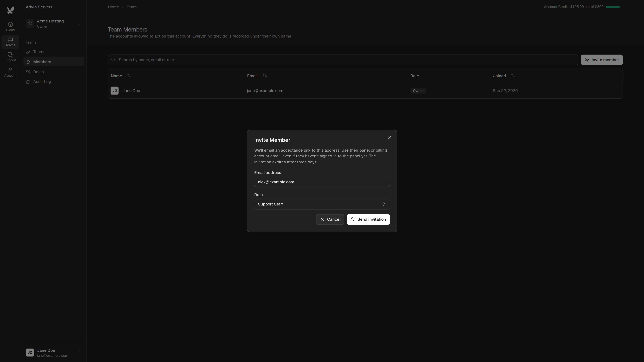Open the Role dropdown showing Support Staff
644x362 pixels.
[x=322, y=204]
